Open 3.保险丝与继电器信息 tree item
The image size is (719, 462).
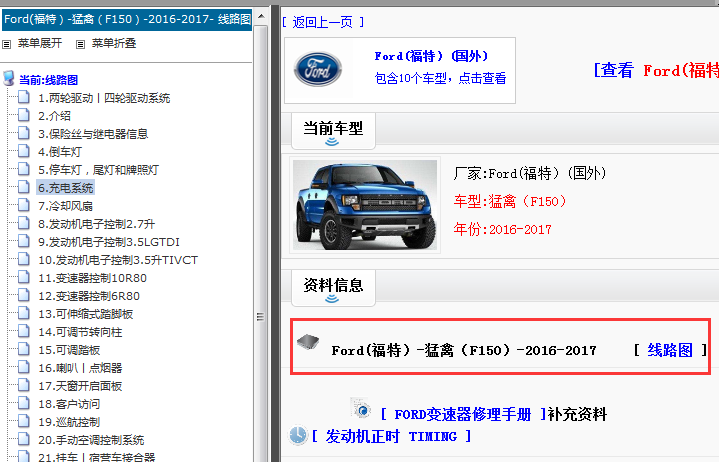[93, 134]
